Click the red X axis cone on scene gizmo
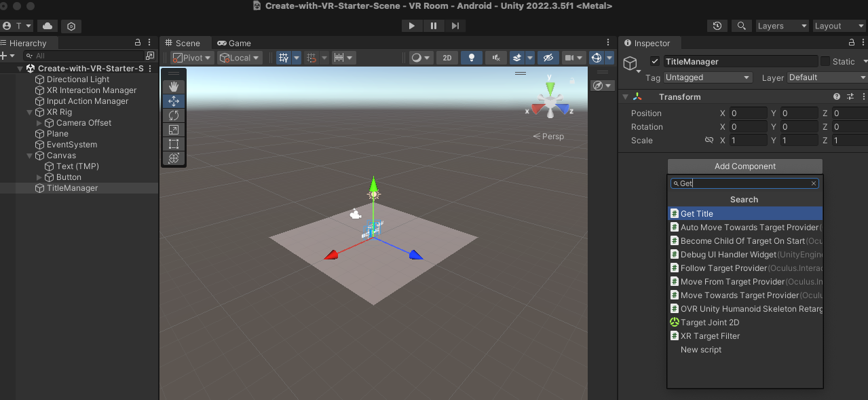868x400 pixels. click(537, 109)
